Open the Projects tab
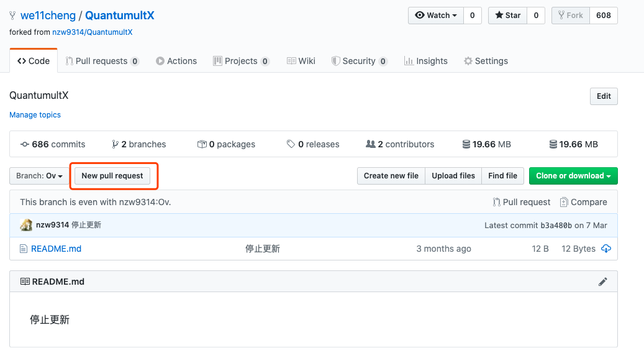 (x=241, y=61)
